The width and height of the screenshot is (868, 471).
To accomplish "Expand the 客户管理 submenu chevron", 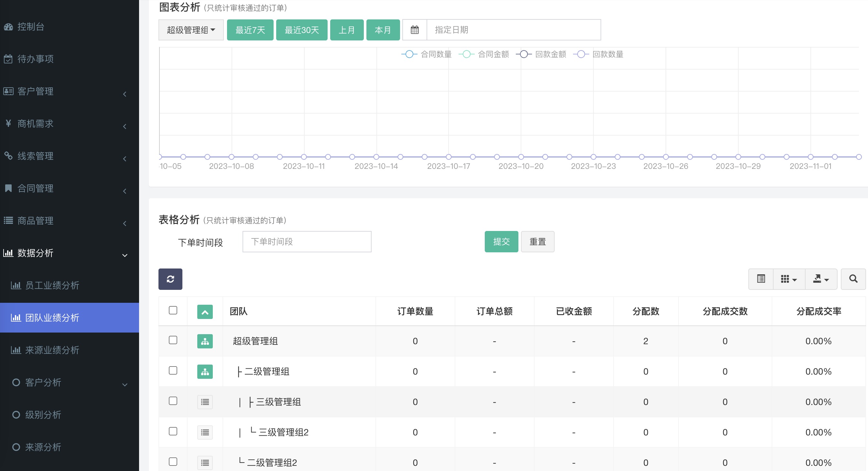I will (125, 94).
